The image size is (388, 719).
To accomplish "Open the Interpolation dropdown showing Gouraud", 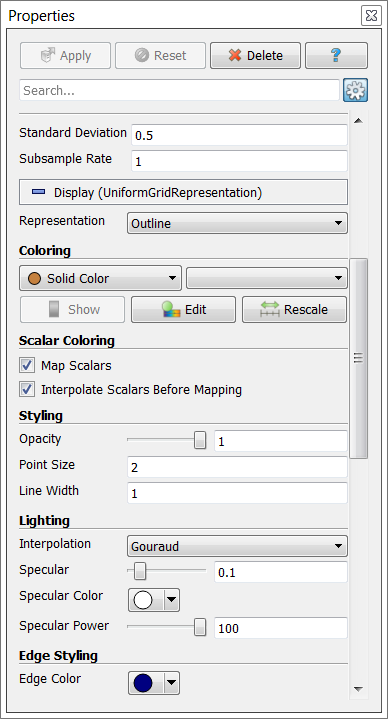I will [237, 547].
